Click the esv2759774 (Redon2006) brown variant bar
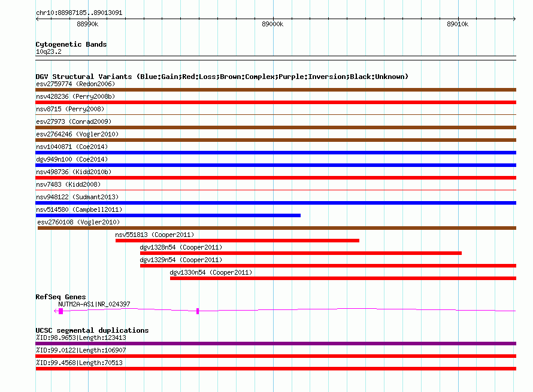The height and width of the screenshot is (392, 533). pos(275,90)
